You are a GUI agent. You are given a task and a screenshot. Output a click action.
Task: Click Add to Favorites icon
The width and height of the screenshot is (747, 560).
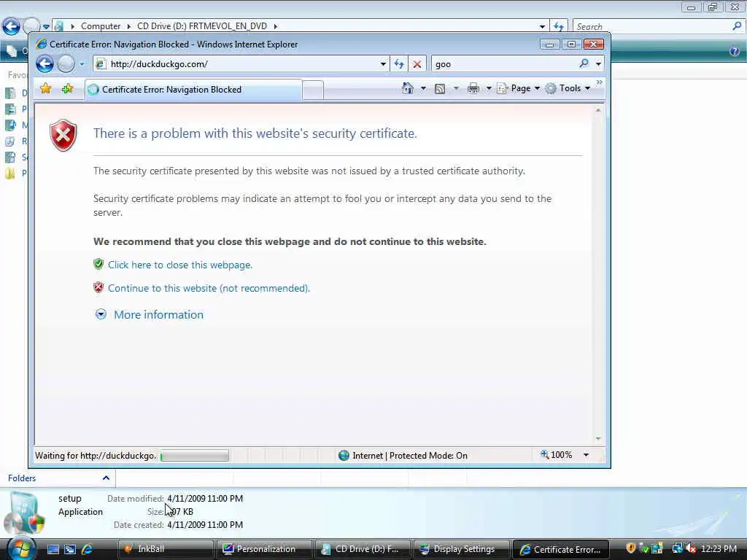(67, 88)
